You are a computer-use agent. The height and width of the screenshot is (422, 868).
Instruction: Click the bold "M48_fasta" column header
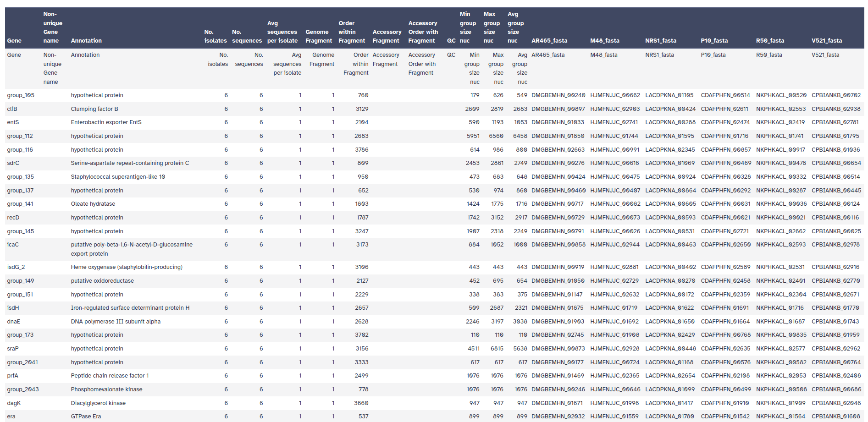tap(604, 41)
